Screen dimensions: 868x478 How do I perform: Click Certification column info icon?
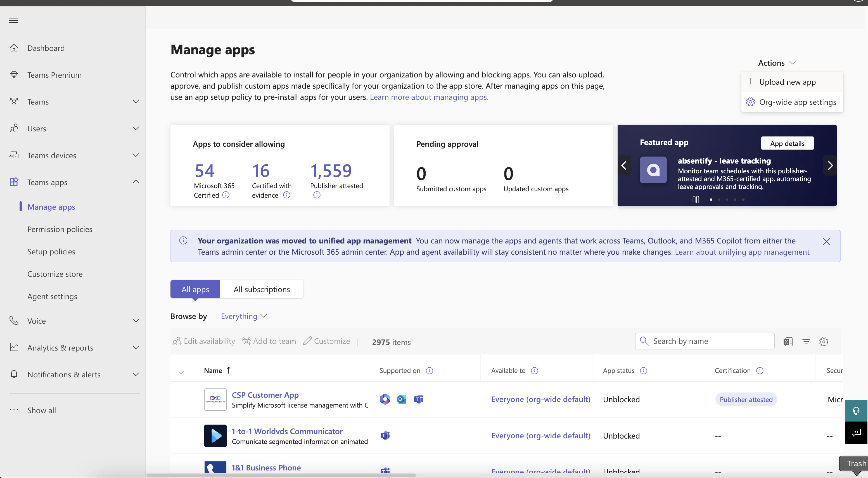pyautogui.click(x=760, y=370)
